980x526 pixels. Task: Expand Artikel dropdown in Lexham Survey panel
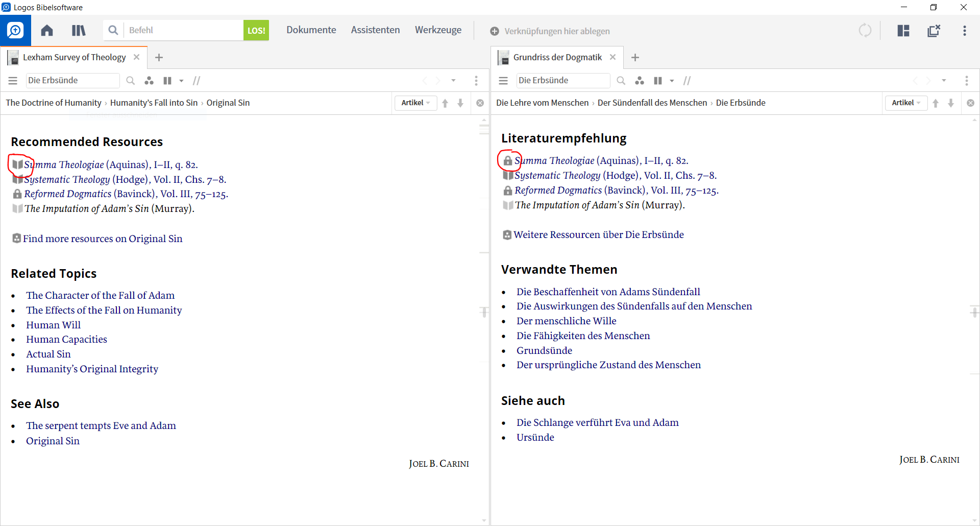click(x=416, y=103)
